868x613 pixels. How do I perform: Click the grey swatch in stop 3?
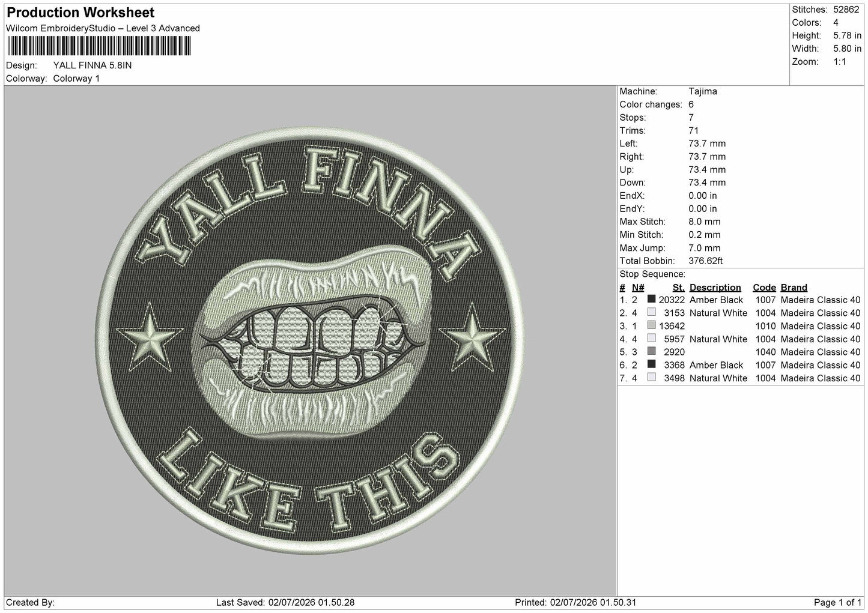651,325
